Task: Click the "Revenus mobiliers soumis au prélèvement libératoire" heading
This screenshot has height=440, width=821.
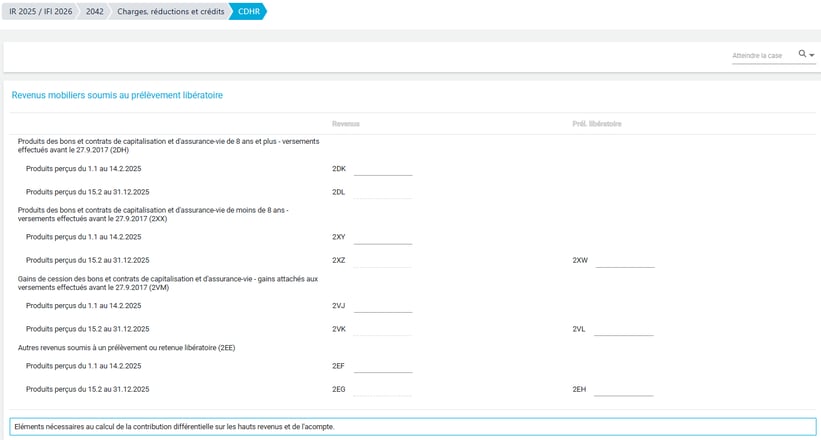Action: [x=117, y=96]
